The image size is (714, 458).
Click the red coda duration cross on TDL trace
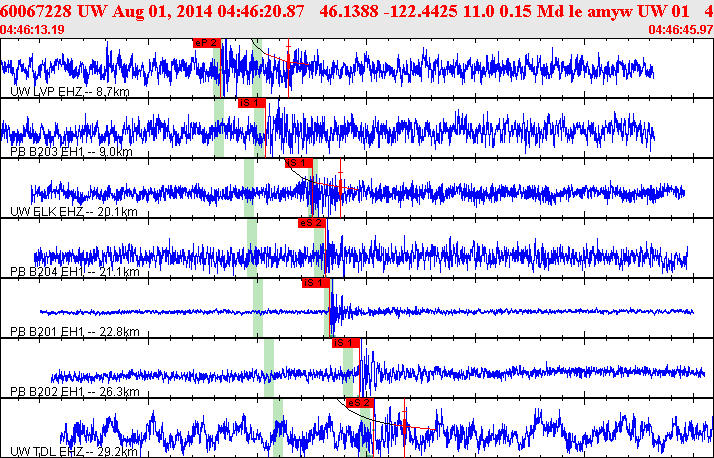[404, 425]
